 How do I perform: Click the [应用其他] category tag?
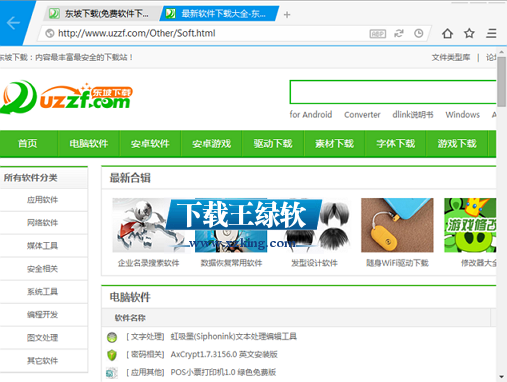(x=145, y=372)
